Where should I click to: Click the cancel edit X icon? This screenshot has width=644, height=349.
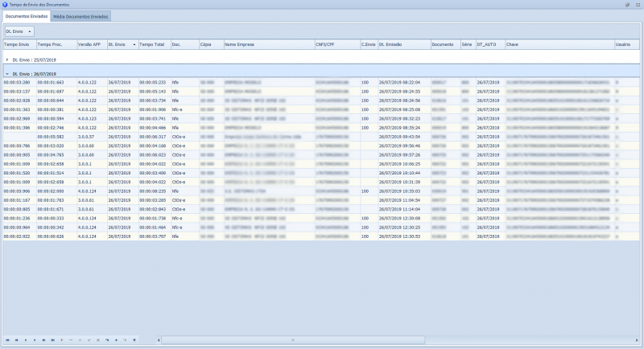pyautogui.click(x=100, y=340)
